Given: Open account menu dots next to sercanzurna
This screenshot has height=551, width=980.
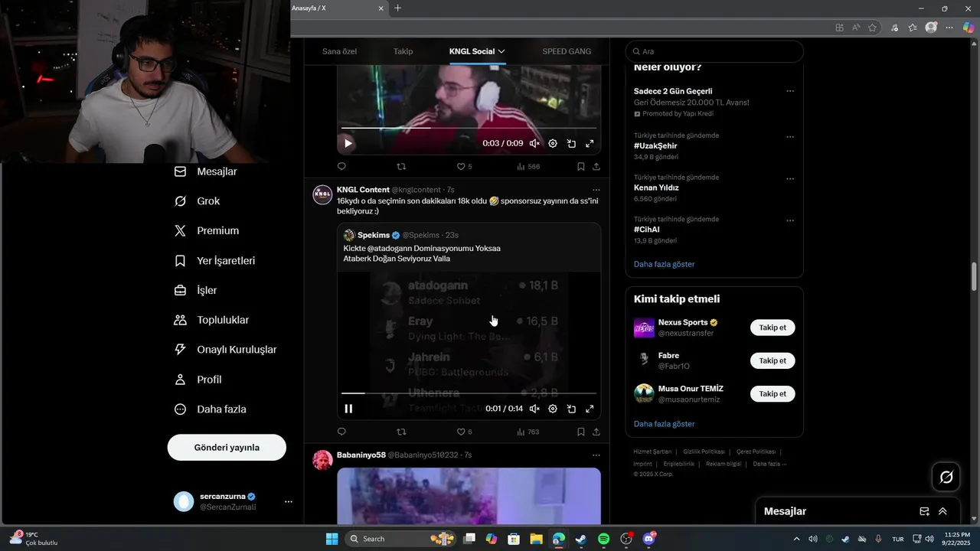Looking at the screenshot, I should click(289, 502).
